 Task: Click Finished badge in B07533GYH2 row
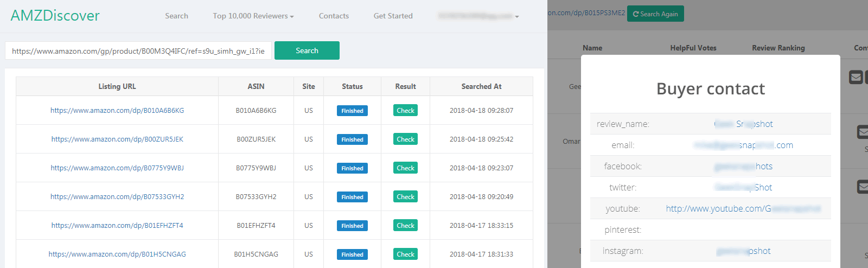(x=352, y=197)
